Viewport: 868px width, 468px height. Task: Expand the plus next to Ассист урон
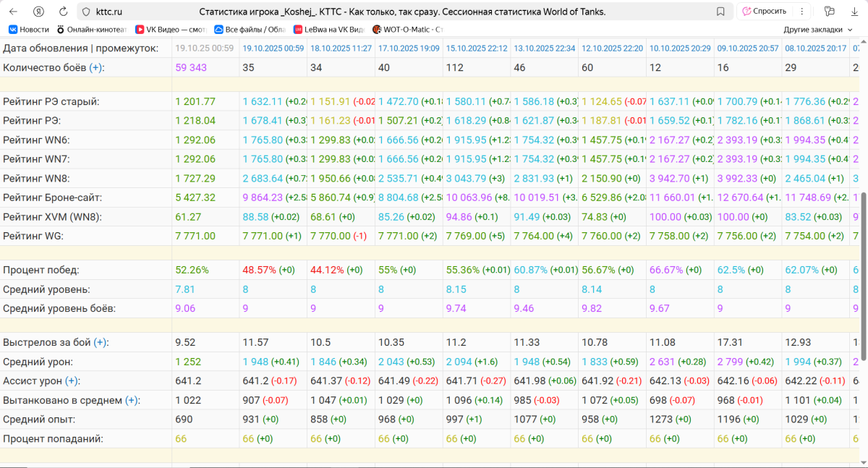(x=72, y=380)
